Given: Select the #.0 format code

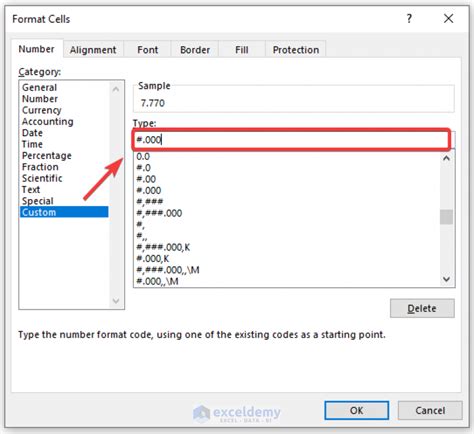Looking at the screenshot, I should pyautogui.click(x=287, y=168).
